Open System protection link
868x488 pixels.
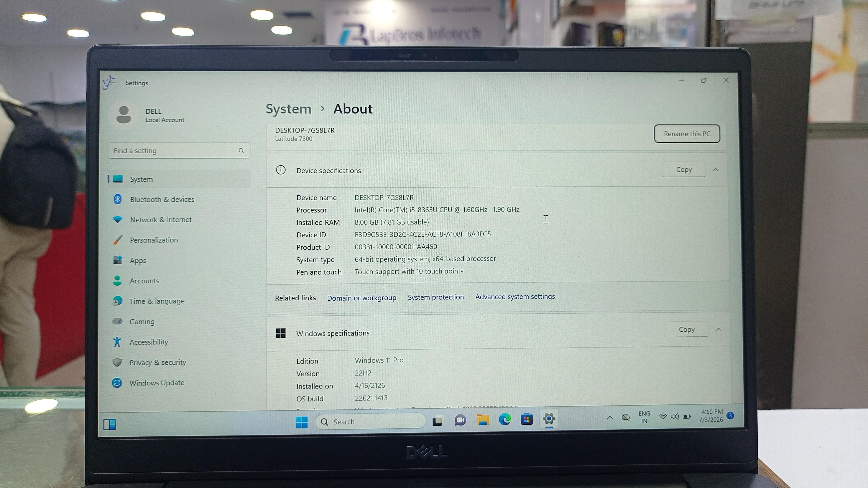(x=436, y=297)
